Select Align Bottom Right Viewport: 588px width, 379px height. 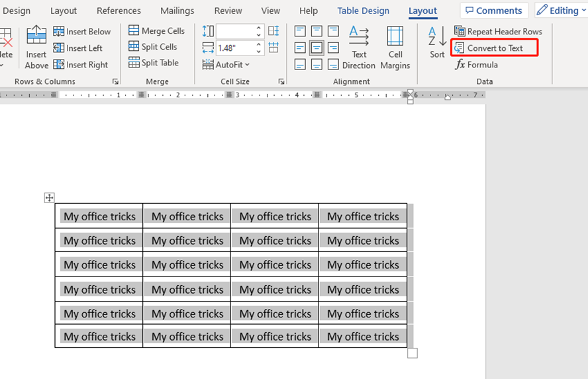[333, 64]
